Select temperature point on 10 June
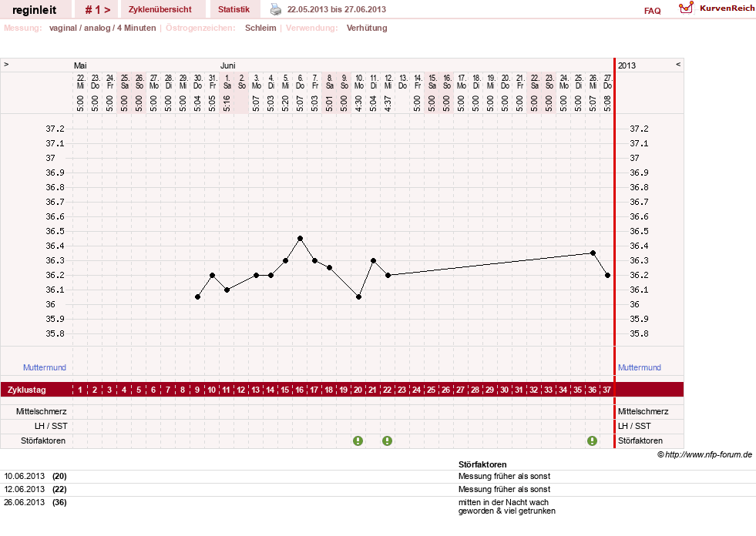756x536 pixels. point(358,297)
